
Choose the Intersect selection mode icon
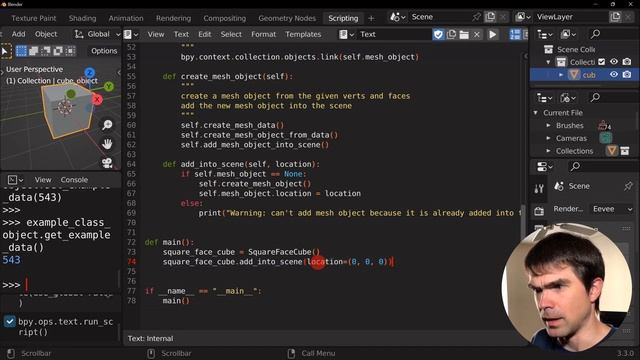pos(70,51)
